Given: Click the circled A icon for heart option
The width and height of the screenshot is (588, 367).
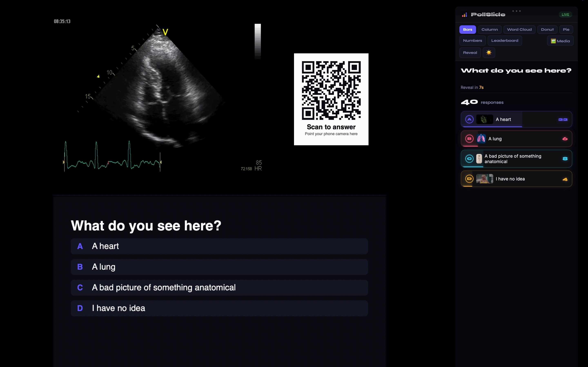Looking at the screenshot, I should coord(469,119).
